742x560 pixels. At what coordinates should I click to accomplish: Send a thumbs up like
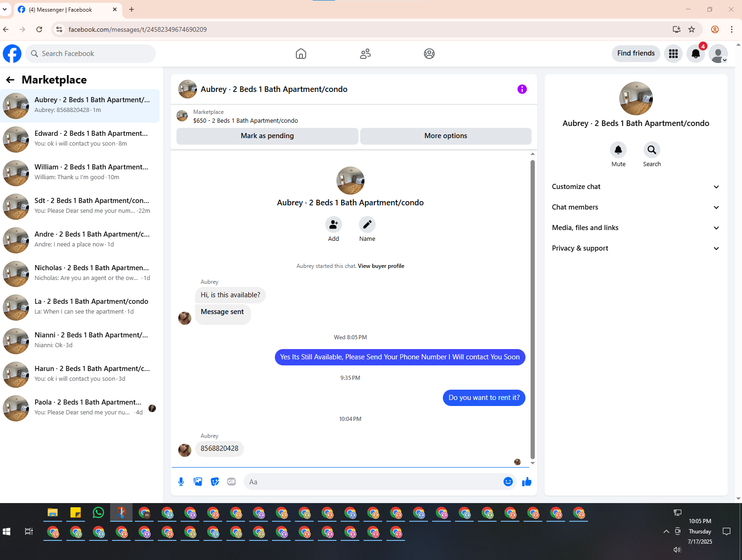[527, 482]
